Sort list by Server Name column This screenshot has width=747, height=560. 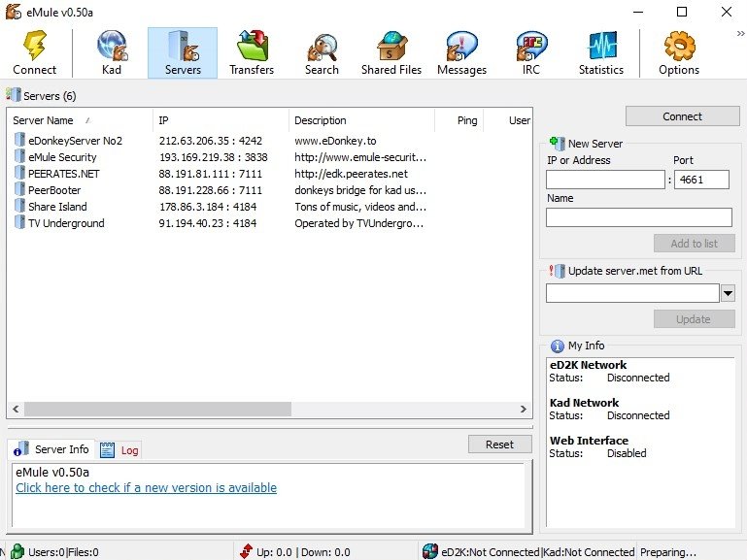coord(44,120)
